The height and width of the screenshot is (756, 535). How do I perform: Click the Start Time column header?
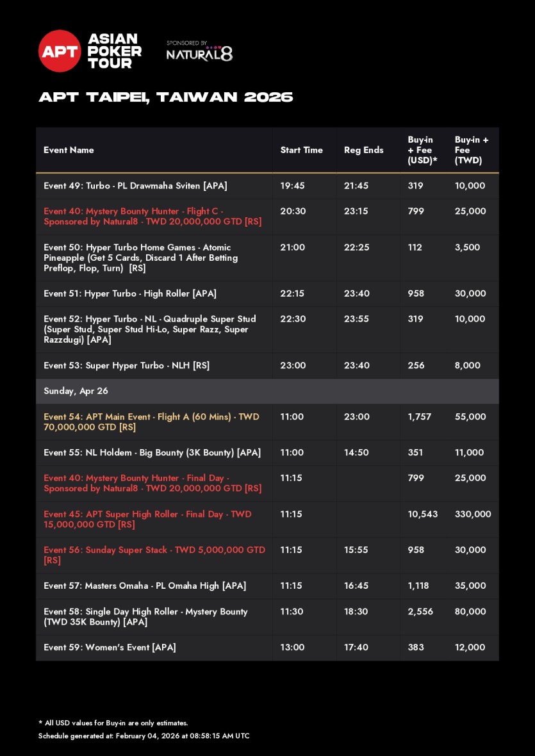pos(301,150)
